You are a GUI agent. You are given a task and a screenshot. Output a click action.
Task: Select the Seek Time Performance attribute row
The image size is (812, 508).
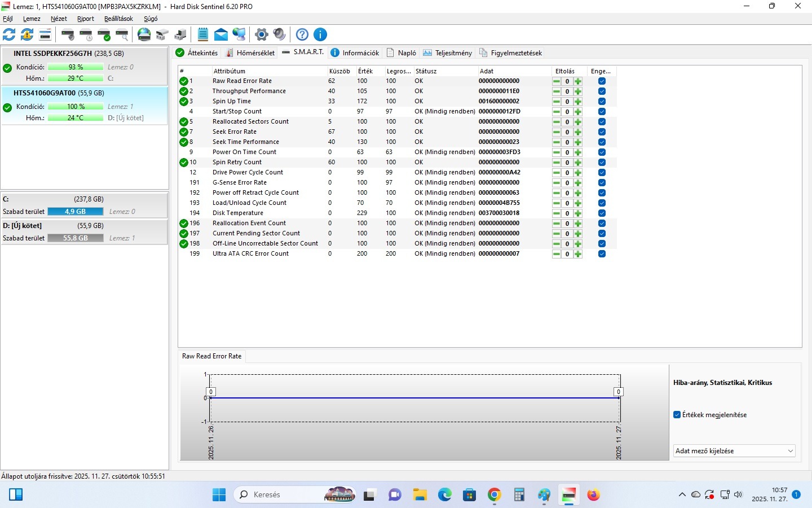coord(398,142)
